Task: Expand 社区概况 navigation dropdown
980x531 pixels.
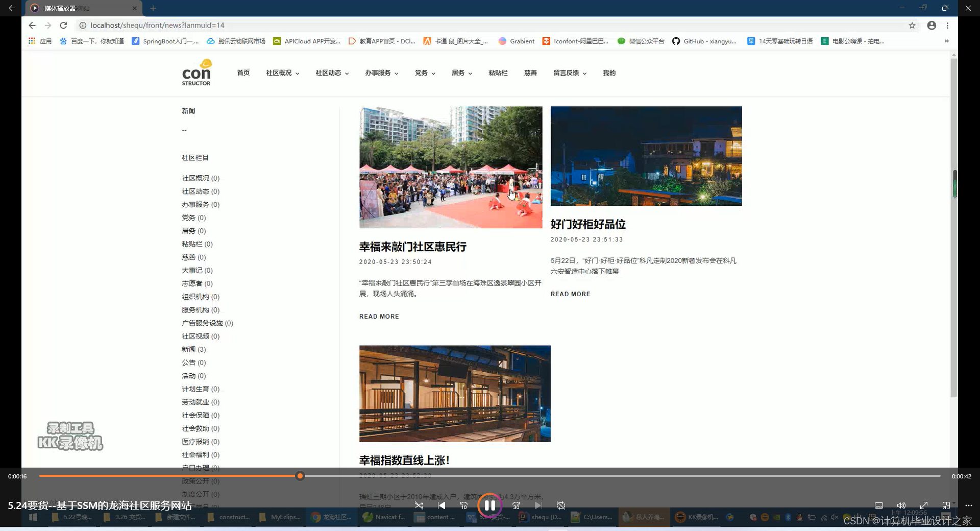Action: point(282,73)
